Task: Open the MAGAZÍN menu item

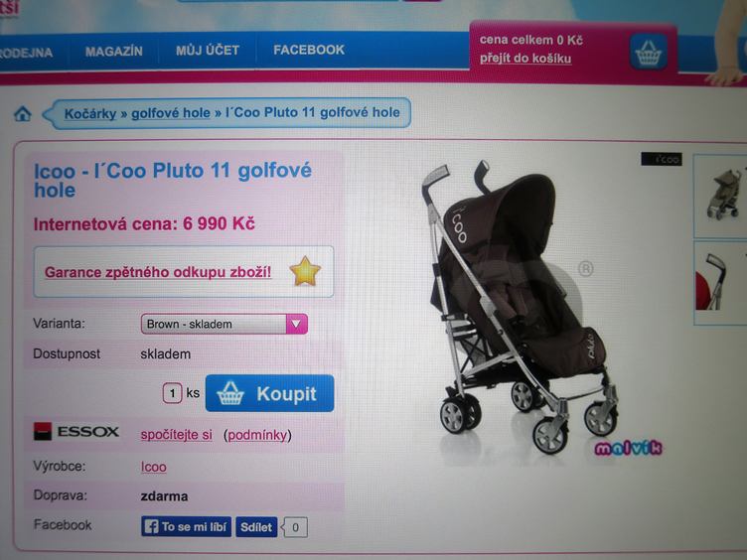Action: click(x=114, y=51)
